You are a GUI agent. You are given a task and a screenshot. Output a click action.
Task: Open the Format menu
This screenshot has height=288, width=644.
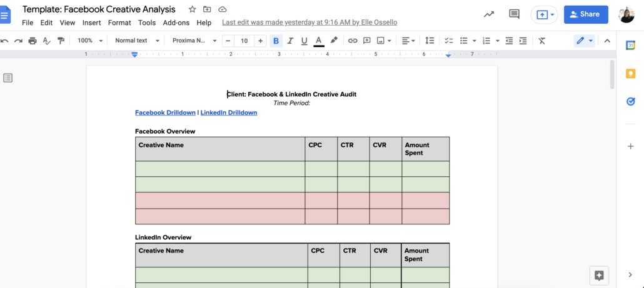coord(119,22)
